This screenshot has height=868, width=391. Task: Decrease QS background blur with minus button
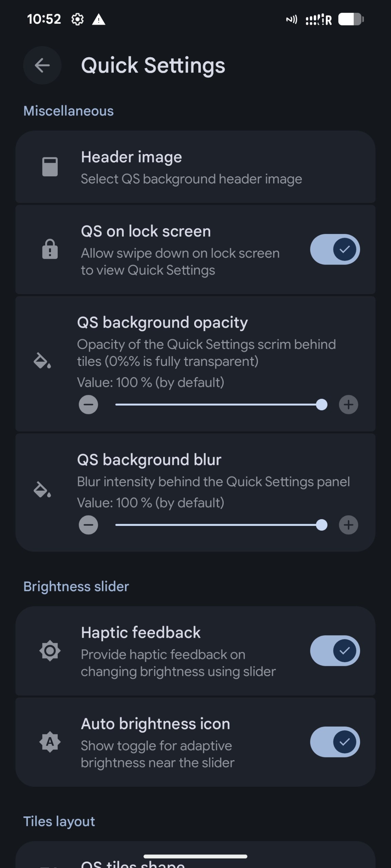pyautogui.click(x=89, y=525)
